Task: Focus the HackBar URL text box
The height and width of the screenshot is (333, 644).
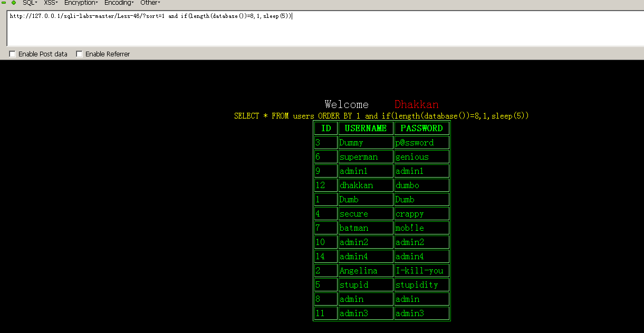Action: [325, 28]
